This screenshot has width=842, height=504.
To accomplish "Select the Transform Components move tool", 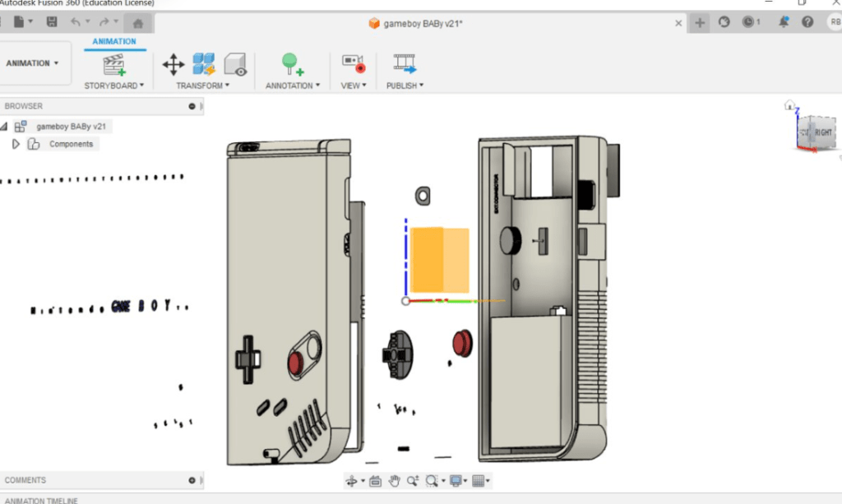I will (173, 65).
